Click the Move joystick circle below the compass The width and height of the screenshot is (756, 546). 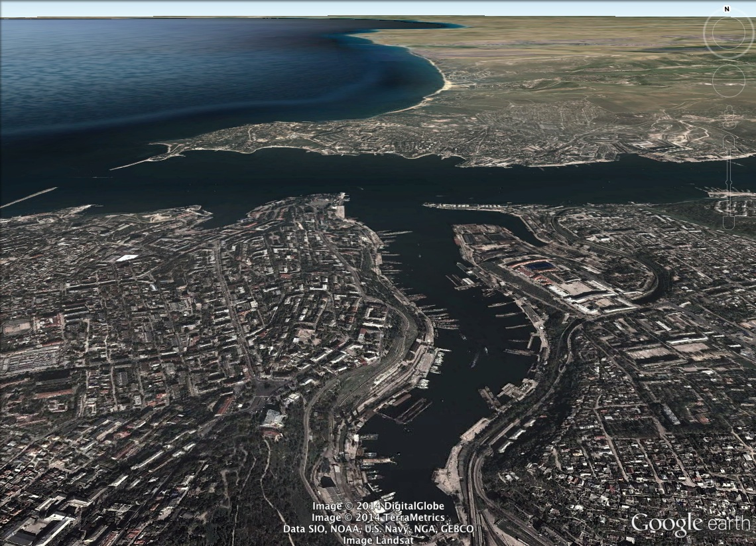pyautogui.click(x=729, y=80)
